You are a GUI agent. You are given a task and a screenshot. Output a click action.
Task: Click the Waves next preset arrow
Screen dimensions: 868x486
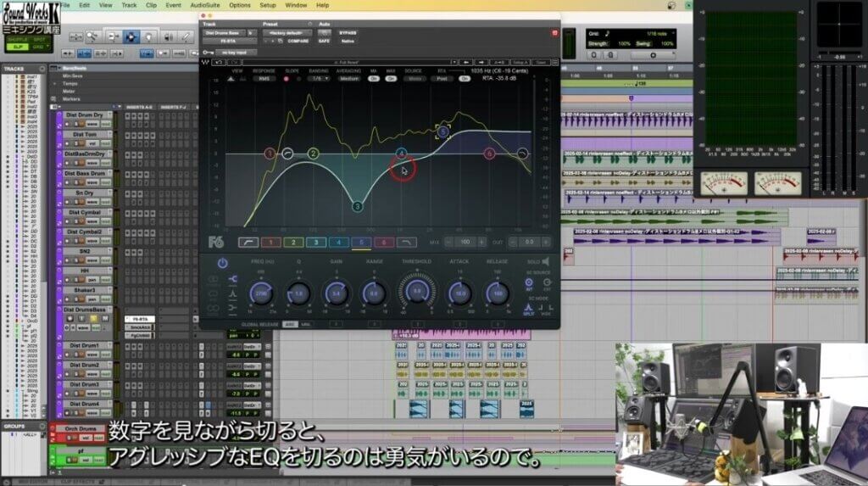(x=481, y=63)
